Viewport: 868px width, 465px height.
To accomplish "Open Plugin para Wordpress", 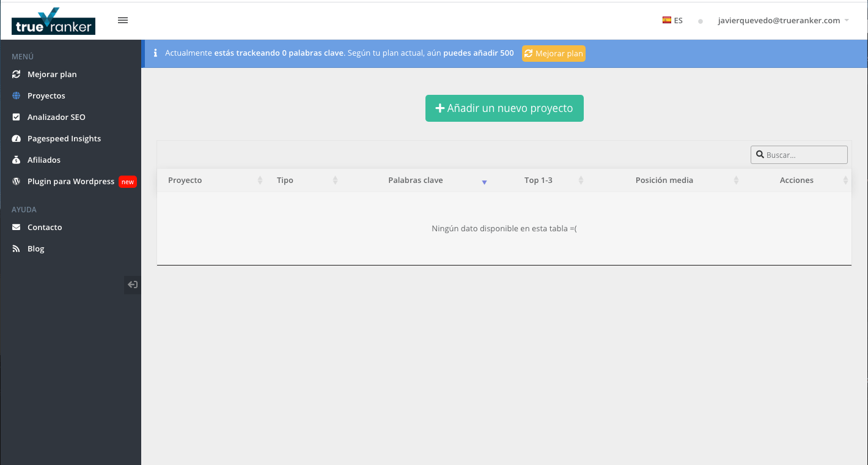I will pyautogui.click(x=70, y=181).
